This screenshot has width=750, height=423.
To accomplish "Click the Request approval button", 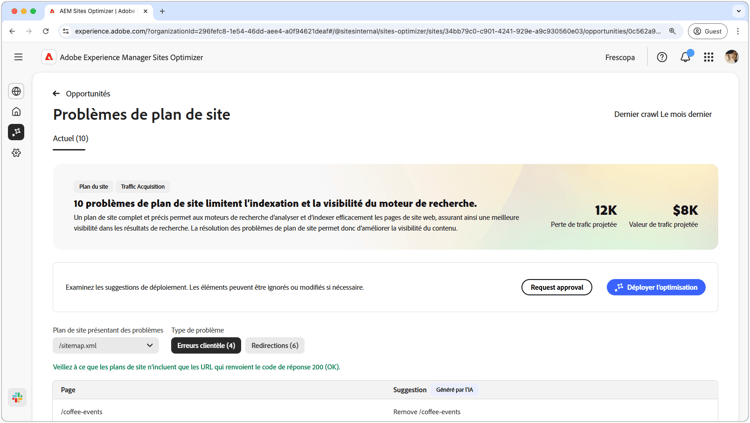I will coord(557,287).
